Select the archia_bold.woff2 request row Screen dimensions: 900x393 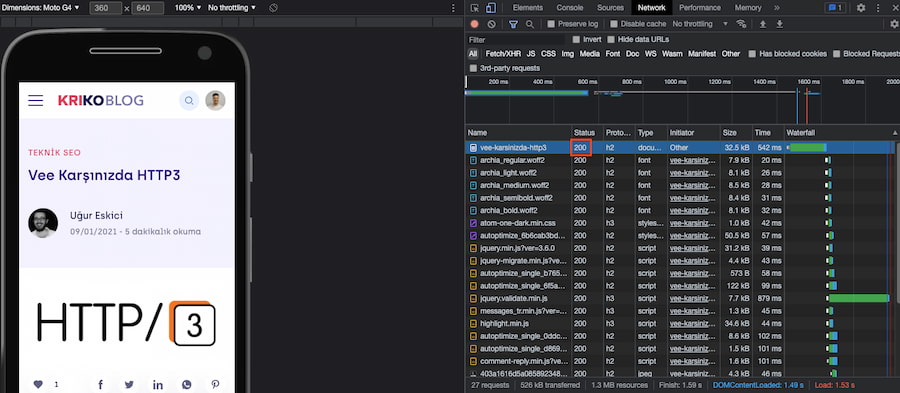[682, 210]
